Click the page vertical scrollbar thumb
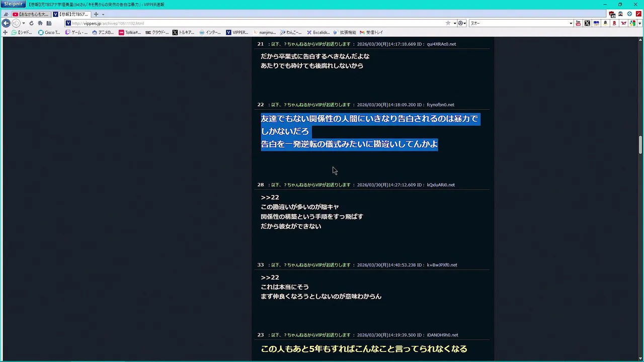Screen dimensions: 644x362 pos(640,145)
